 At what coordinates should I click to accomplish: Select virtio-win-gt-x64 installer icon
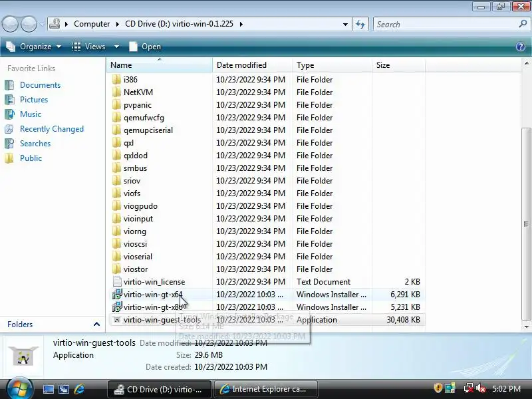(x=117, y=294)
